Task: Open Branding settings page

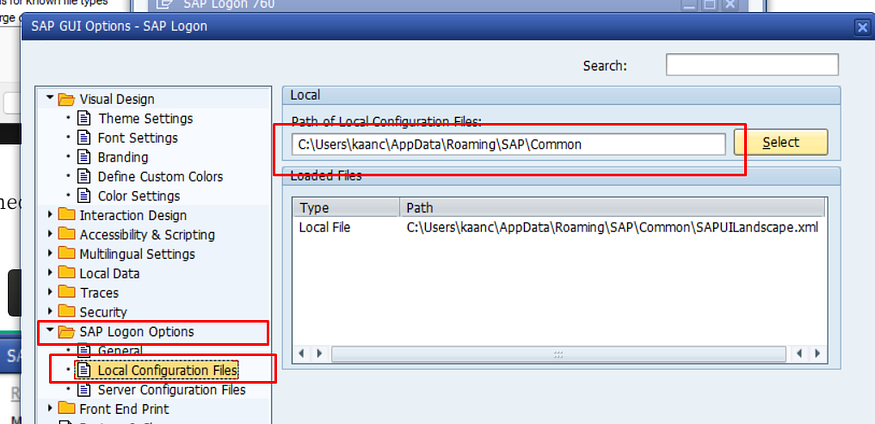Action: pyautogui.click(x=123, y=157)
